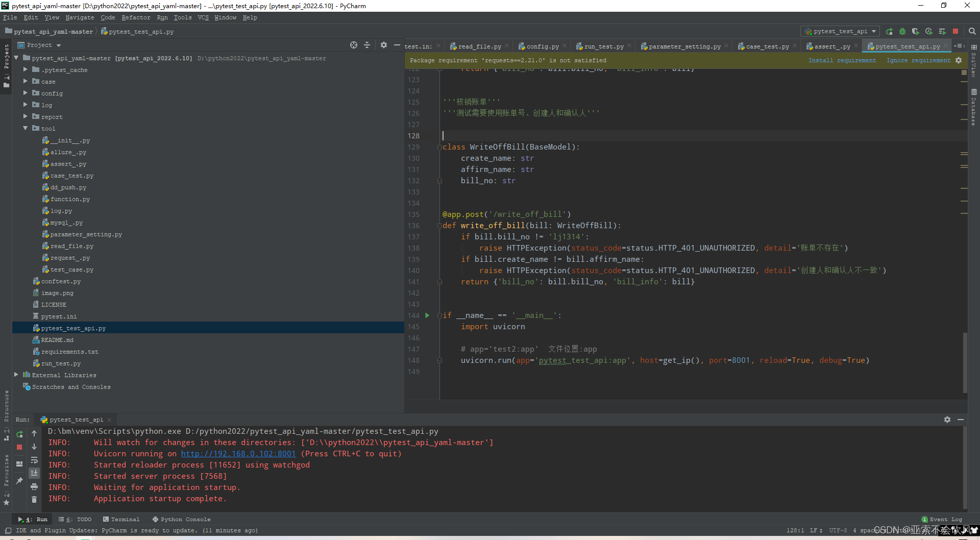Toggle the Favorites tool window side tab
This screenshot has width=980, height=540.
6,479
